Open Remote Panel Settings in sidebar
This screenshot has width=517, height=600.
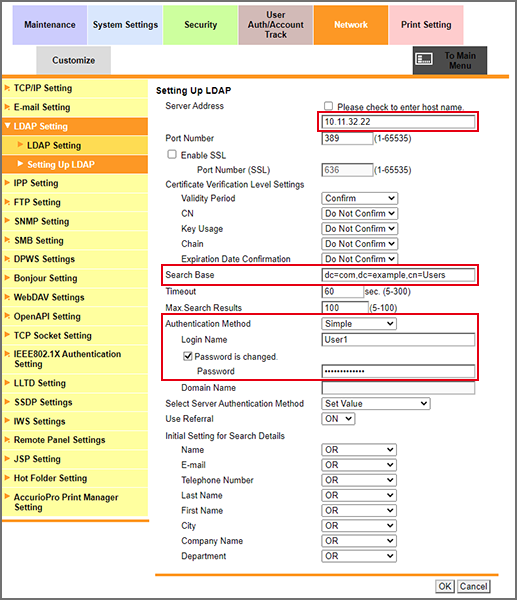[75, 440]
